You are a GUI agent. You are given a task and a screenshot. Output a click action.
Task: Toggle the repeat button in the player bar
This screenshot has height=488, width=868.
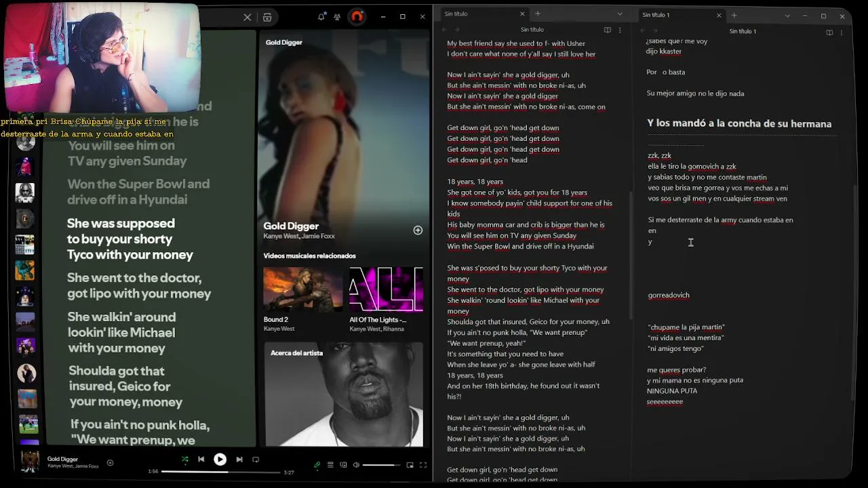(256, 460)
